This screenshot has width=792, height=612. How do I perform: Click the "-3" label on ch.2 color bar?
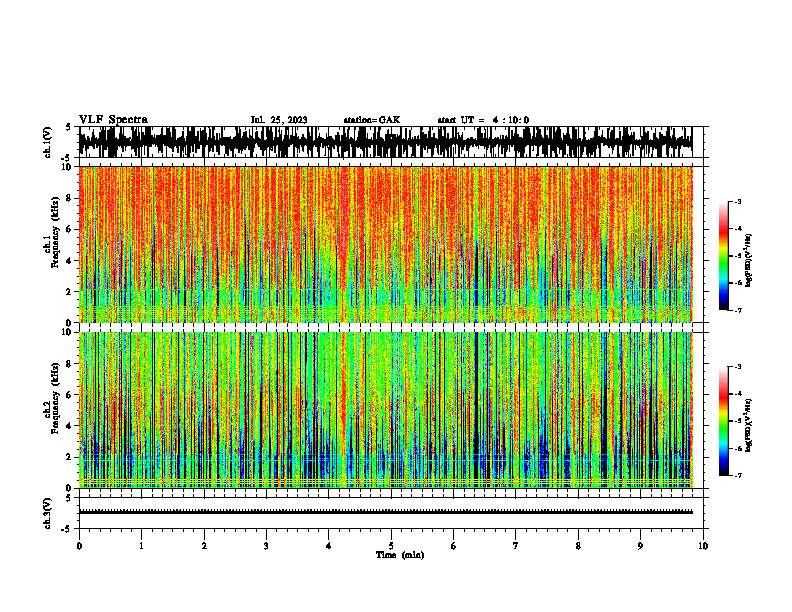click(737, 367)
